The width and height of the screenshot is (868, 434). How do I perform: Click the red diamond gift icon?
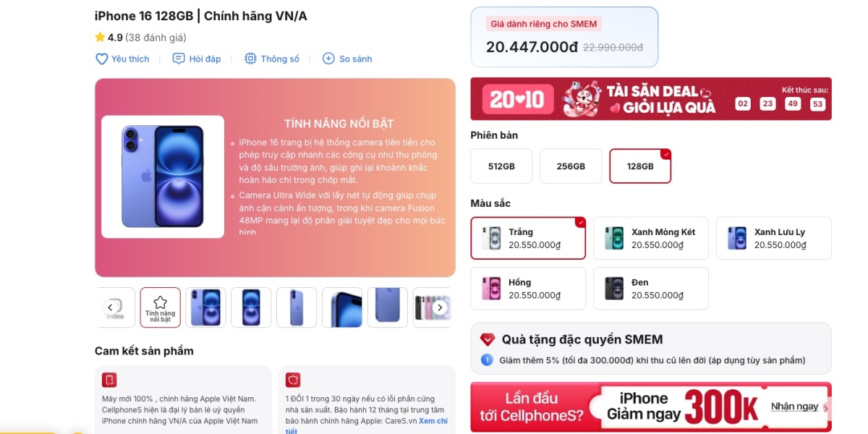pos(488,340)
